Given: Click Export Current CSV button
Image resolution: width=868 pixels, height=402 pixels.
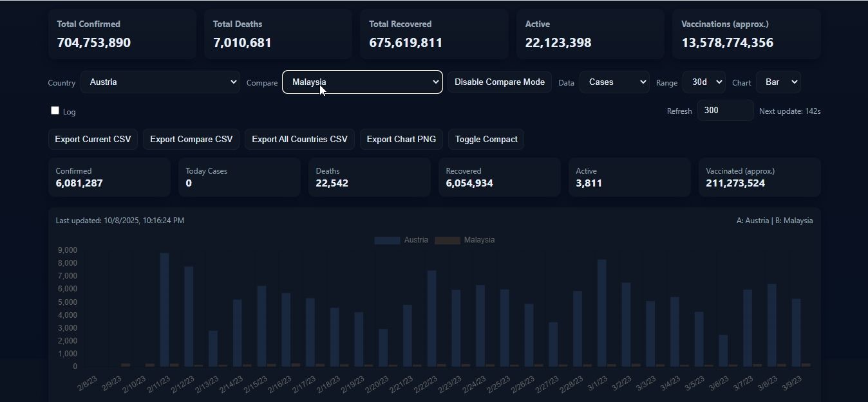Looking at the screenshot, I should click(x=93, y=140).
